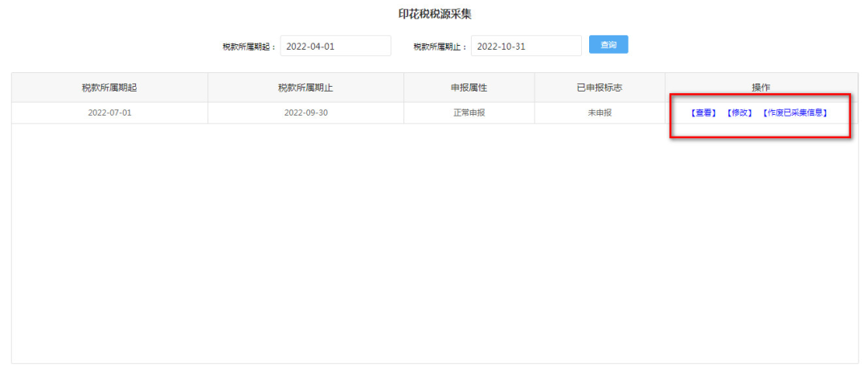The height and width of the screenshot is (375, 868).
Task: Click the 申报属性 column header
Action: (469, 88)
